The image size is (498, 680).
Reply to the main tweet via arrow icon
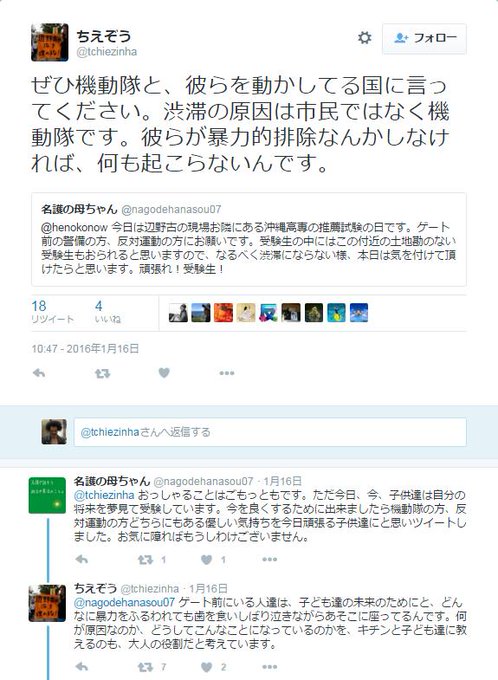pos(39,373)
